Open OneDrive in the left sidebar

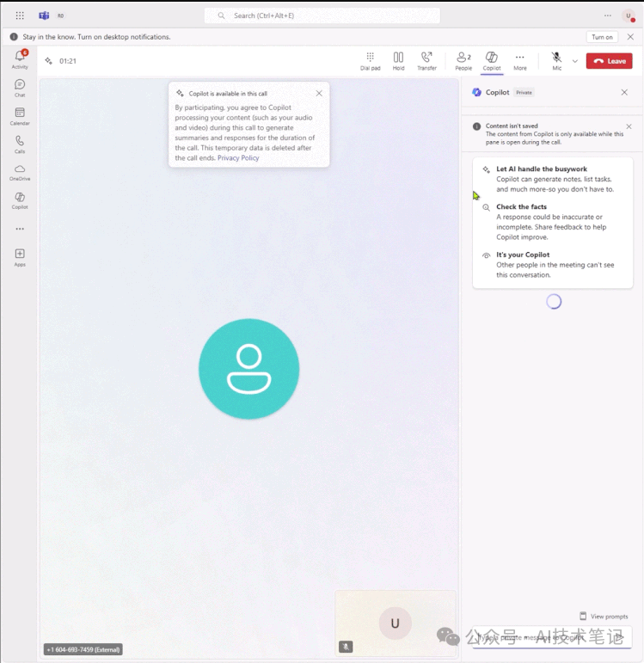tap(20, 173)
